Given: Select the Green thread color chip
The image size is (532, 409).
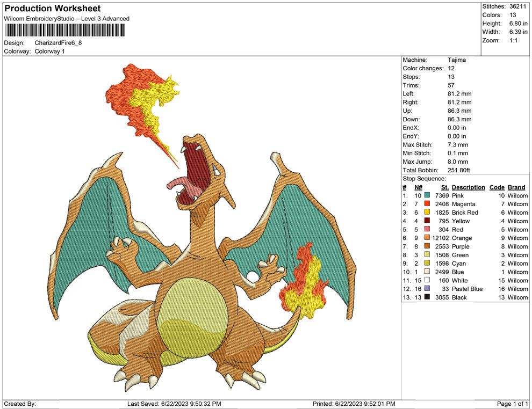Looking at the screenshot, I should point(426,255).
